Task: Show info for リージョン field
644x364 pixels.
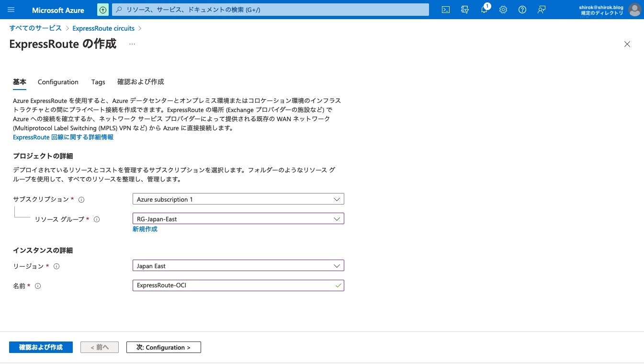Action: coord(56,266)
